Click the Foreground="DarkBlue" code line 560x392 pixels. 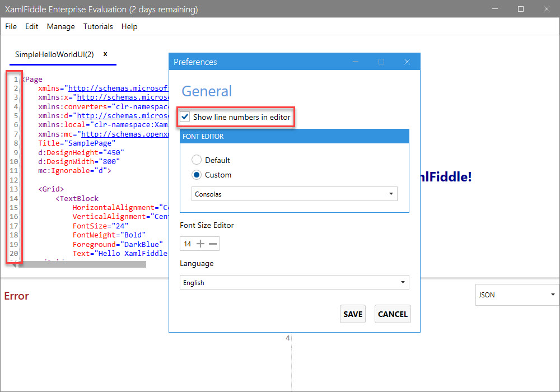(118, 245)
